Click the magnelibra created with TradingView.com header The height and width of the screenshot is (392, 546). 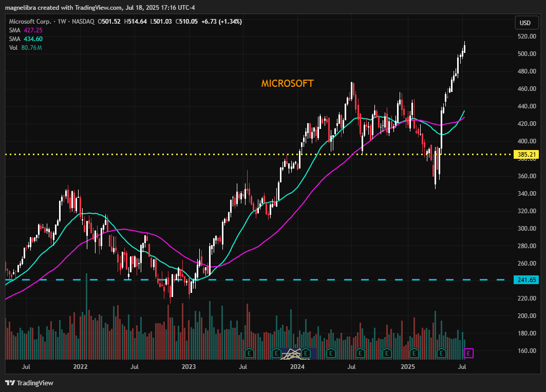pos(100,7)
